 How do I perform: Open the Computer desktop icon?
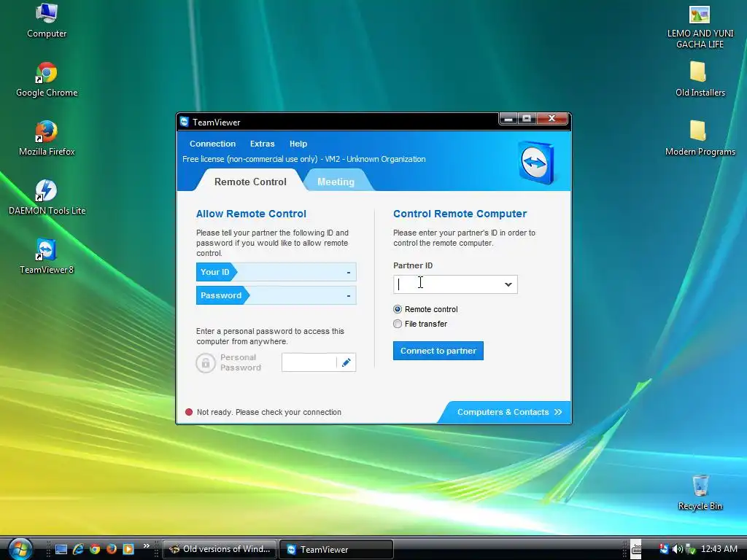click(47, 21)
